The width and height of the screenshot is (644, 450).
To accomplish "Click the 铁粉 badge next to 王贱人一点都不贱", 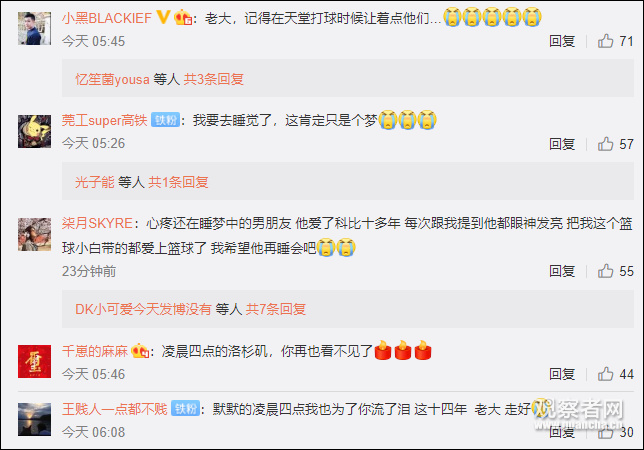I will (x=185, y=409).
